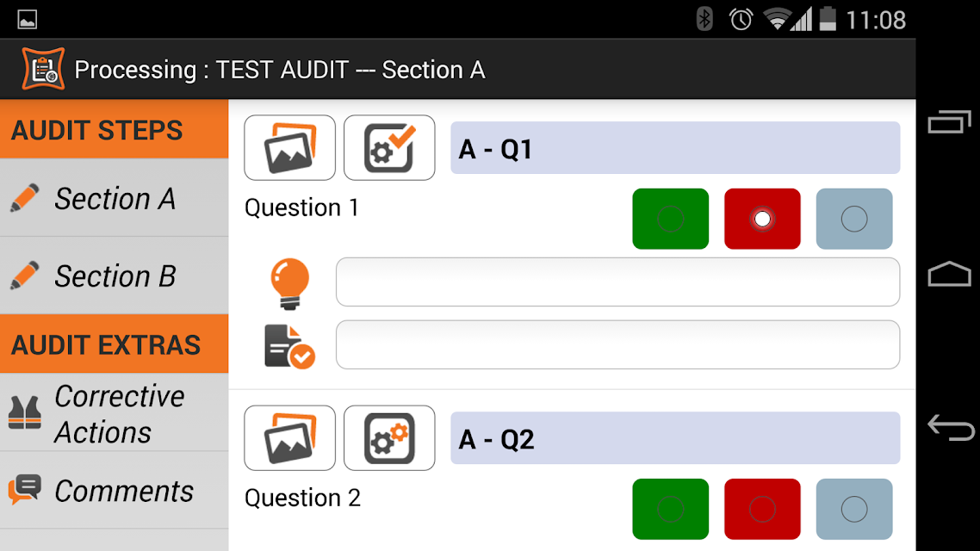Tap the orange lightbulb hint icon
The image size is (980, 551).
pos(289,283)
